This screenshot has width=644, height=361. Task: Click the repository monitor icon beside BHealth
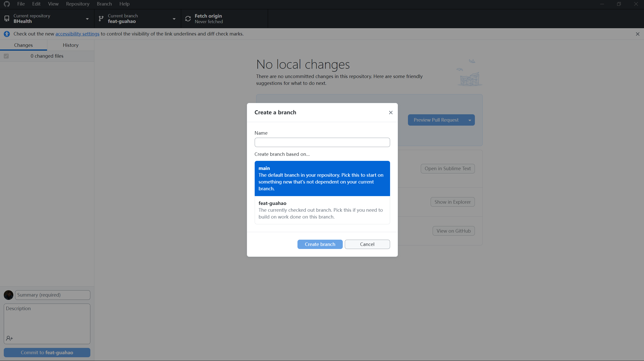tap(7, 19)
